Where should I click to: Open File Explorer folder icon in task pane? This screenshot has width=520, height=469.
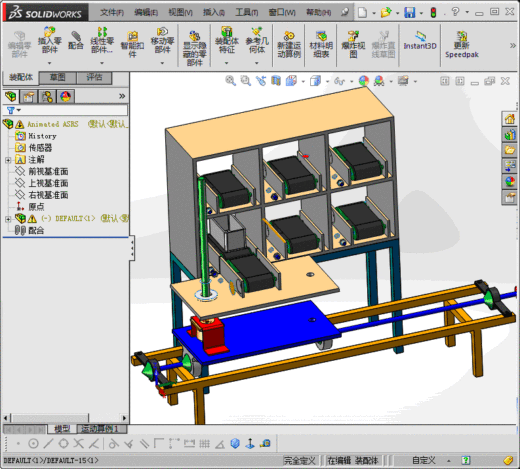[510, 150]
